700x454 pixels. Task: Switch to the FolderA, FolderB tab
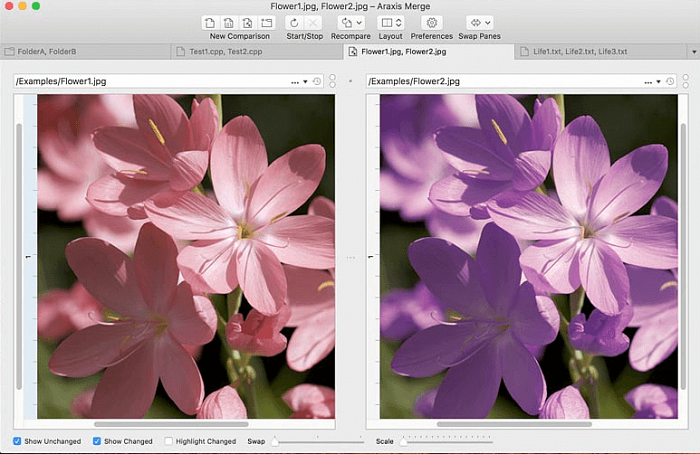click(x=86, y=52)
